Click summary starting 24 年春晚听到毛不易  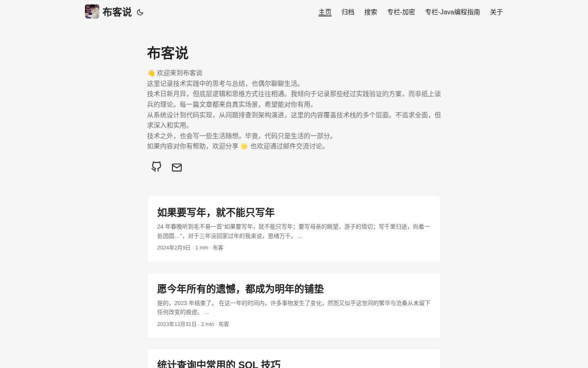click(294, 231)
